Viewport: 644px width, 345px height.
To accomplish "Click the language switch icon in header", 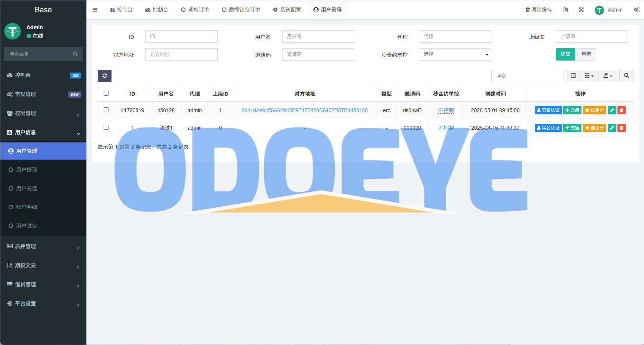I will tap(565, 10).
